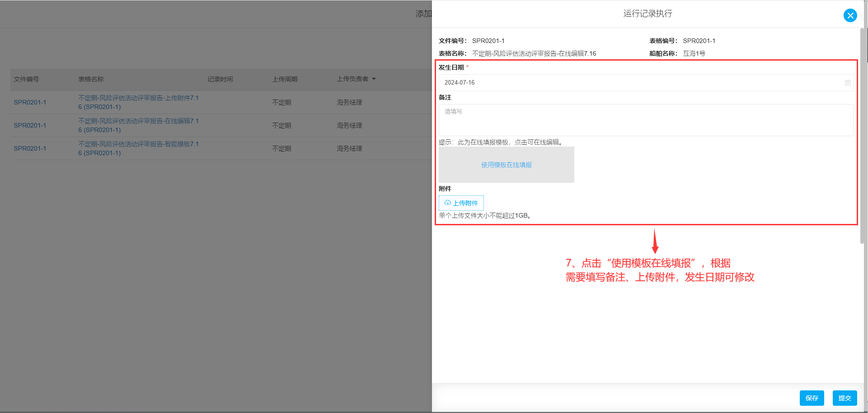This screenshot has width=868, height=413.
Task: Click SPR0201-1 in the 智能模板 row
Action: tap(30, 148)
